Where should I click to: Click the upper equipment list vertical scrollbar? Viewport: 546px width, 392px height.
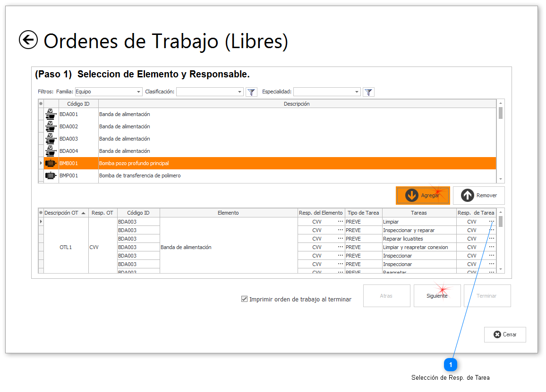pos(501,142)
